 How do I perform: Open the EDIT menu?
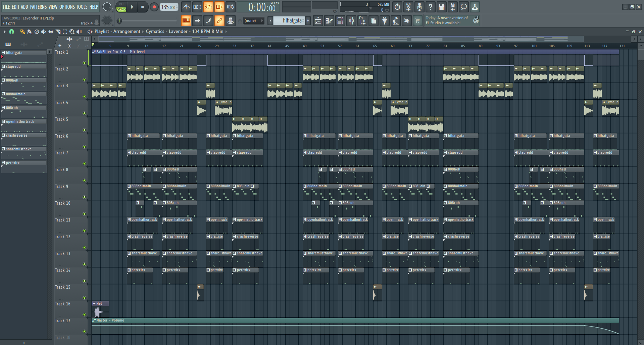(x=15, y=7)
